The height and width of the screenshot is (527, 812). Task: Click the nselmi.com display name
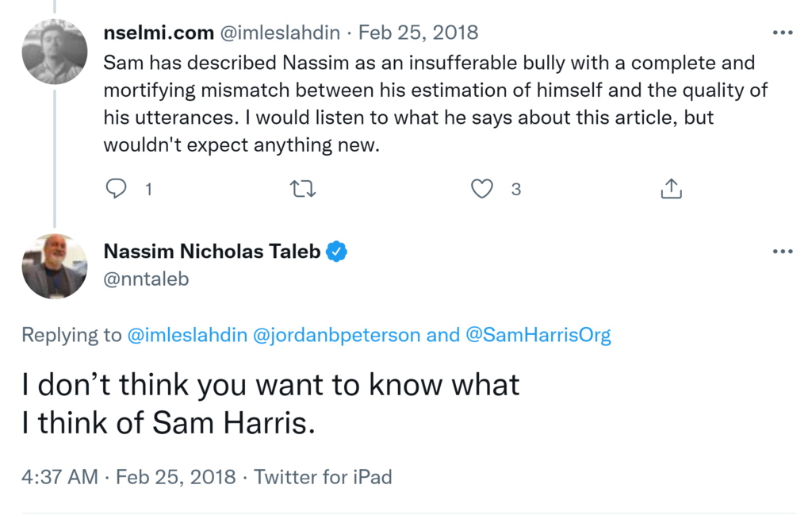159,33
